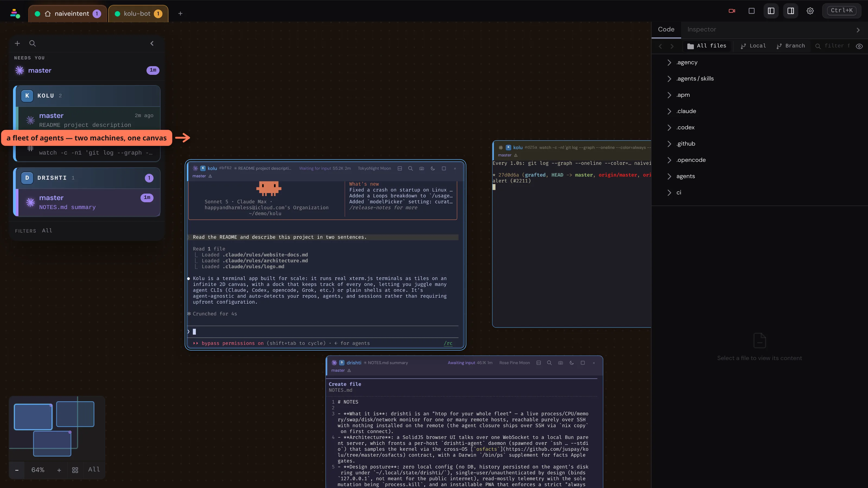Toggle the right sidebar panel
Image resolution: width=868 pixels, height=488 pixels.
[790, 11]
